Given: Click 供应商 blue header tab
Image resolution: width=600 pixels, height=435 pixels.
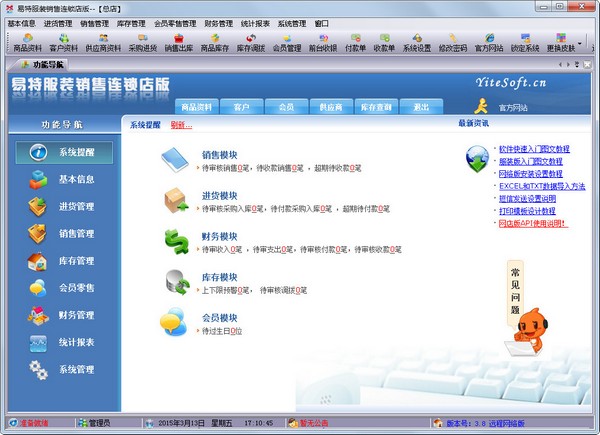Looking at the screenshot, I should (331, 107).
